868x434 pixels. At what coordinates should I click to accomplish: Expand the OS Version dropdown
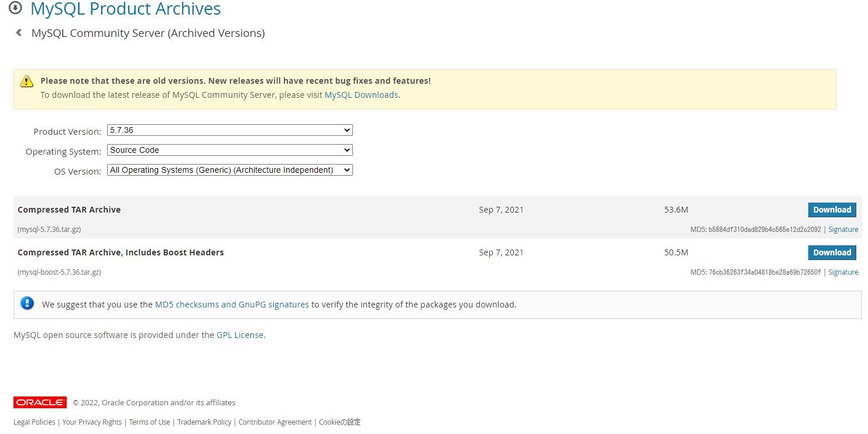tap(230, 170)
